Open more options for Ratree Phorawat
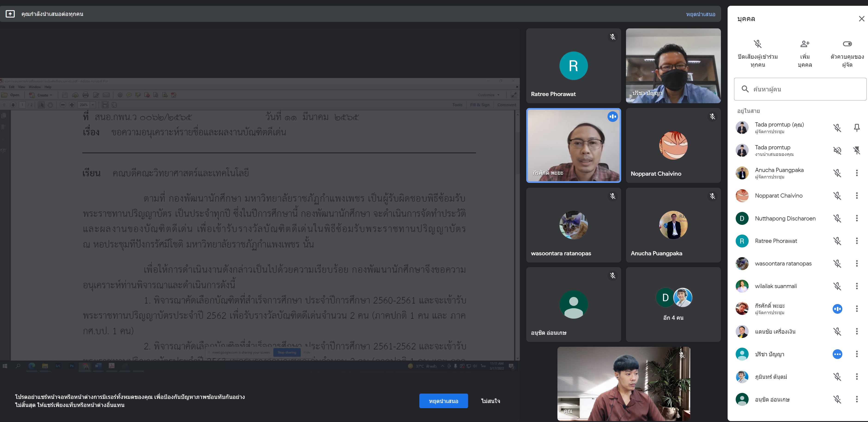The height and width of the screenshot is (422, 868). click(856, 241)
